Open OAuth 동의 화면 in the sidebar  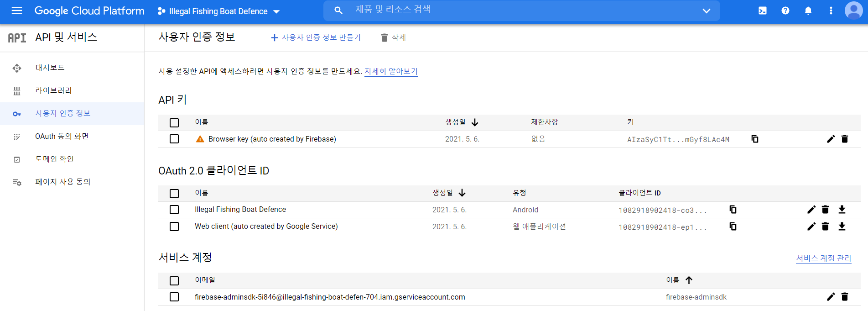pyautogui.click(x=72, y=137)
